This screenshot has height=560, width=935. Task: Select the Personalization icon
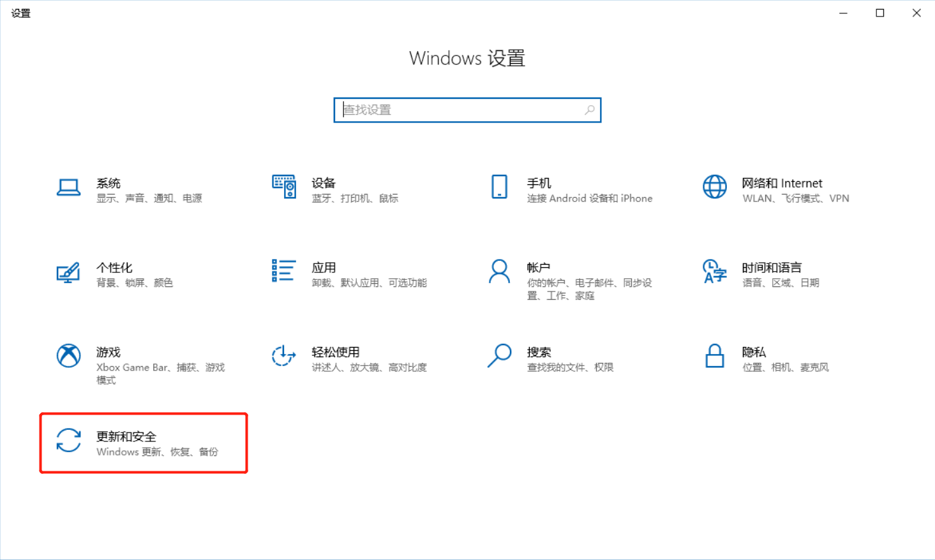[68, 272]
